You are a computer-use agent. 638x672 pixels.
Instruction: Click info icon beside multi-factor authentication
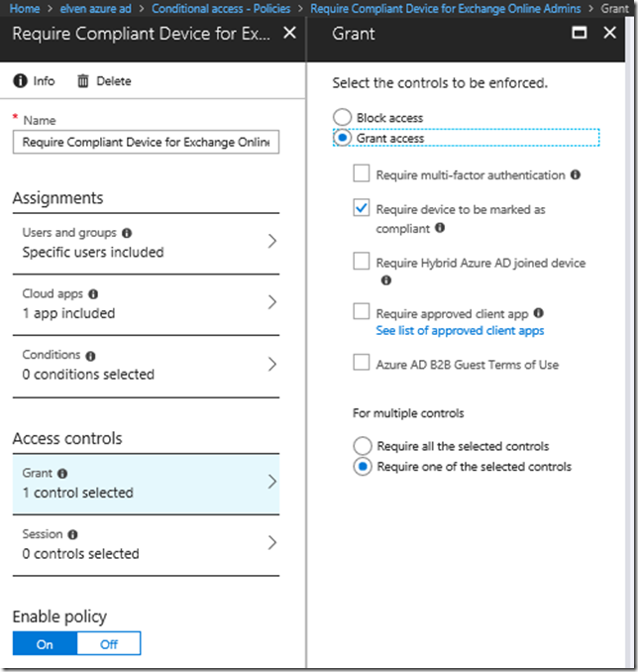pos(576,175)
